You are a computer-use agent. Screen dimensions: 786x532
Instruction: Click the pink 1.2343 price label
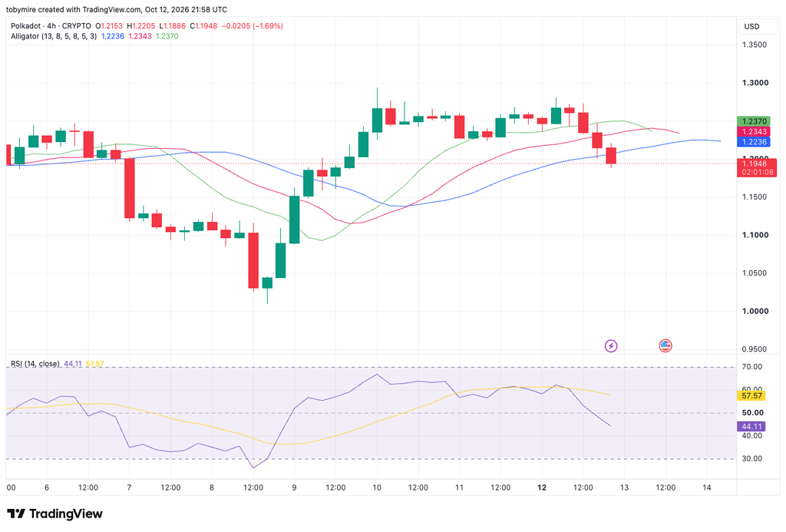(754, 131)
